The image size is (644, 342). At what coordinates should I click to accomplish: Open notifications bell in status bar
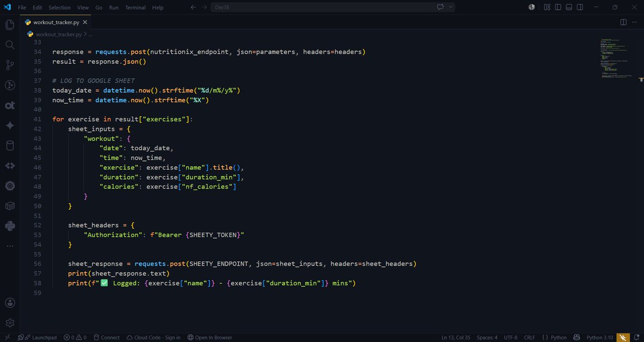click(x=636, y=337)
